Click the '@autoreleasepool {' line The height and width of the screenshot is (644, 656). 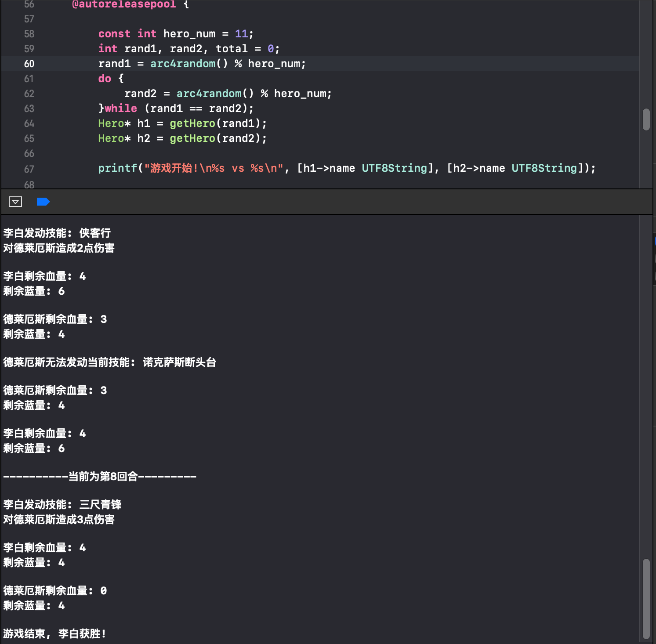pyautogui.click(x=130, y=4)
